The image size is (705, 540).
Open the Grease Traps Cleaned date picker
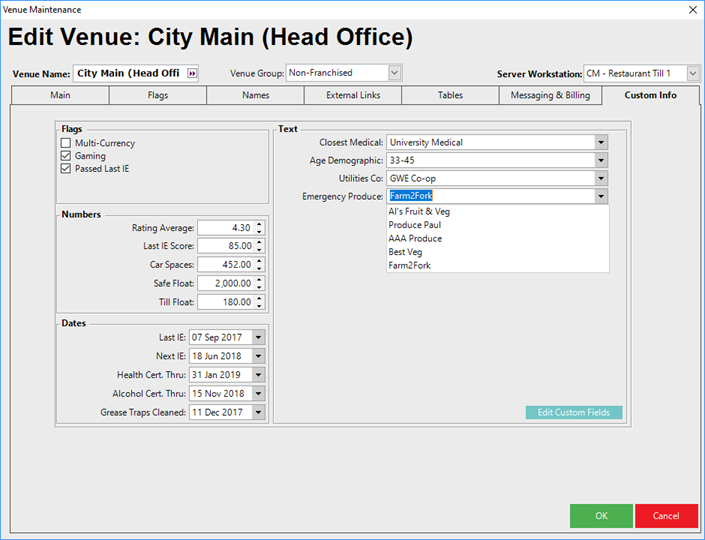(258, 412)
